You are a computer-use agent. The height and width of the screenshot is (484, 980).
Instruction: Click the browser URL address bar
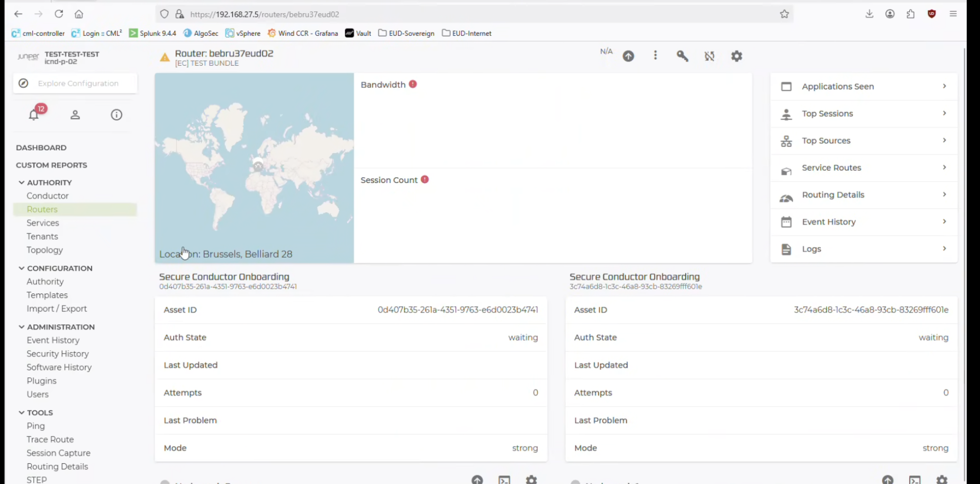click(474, 14)
